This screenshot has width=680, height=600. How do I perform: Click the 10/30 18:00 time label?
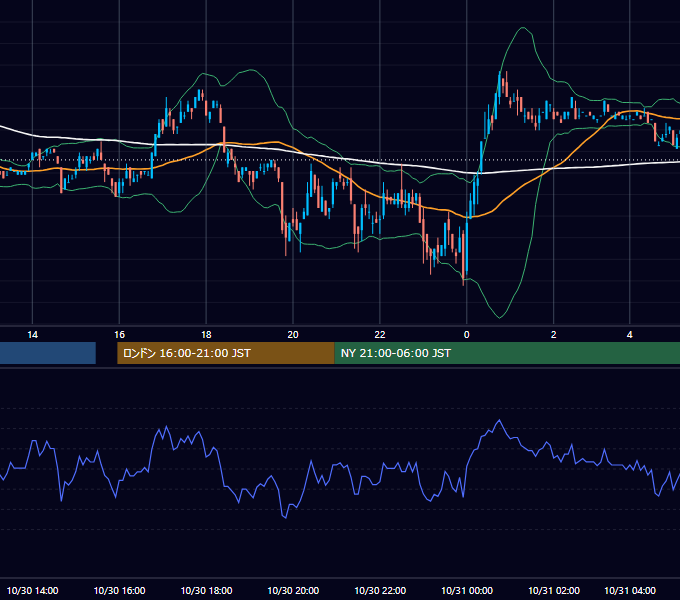206,590
